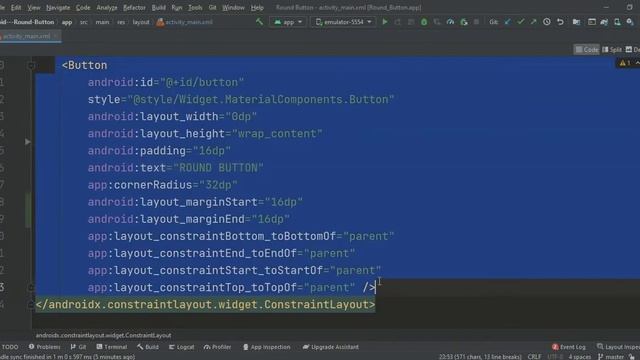Open the Help menu
The width and height of the screenshot is (640, 360).
257,7
